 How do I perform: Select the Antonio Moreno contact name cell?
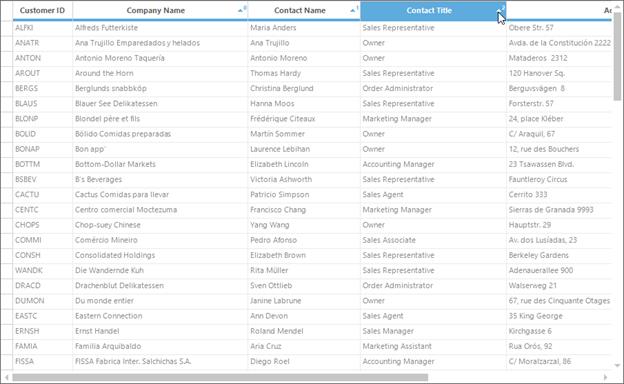tap(304, 58)
